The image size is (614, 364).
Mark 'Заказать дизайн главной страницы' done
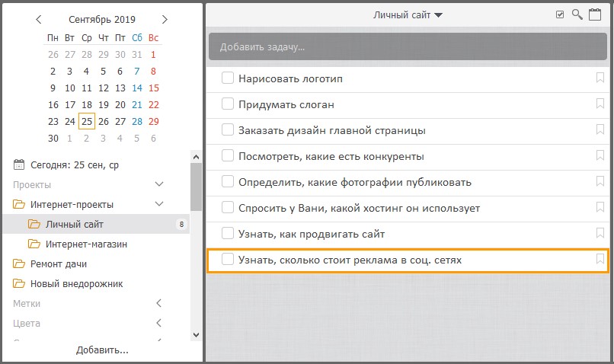(x=228, y=129)
